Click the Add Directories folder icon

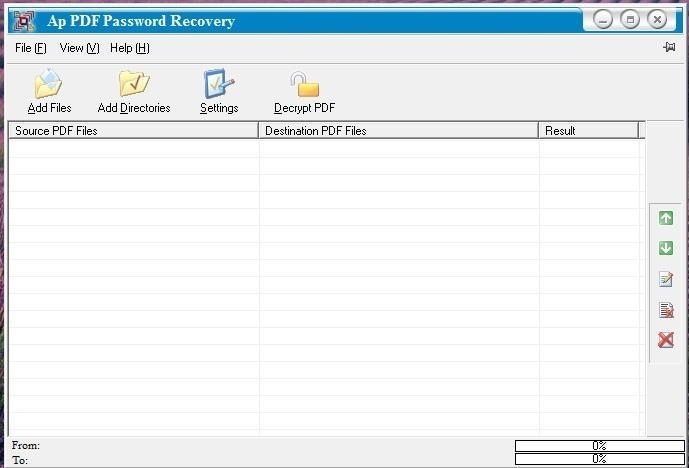pyautogui.click(x=134, y=83)
